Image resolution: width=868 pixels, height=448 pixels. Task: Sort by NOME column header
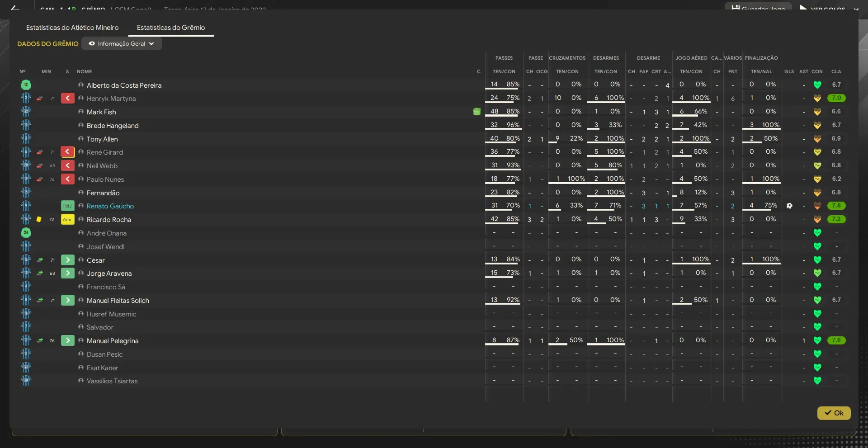point(84,71)
